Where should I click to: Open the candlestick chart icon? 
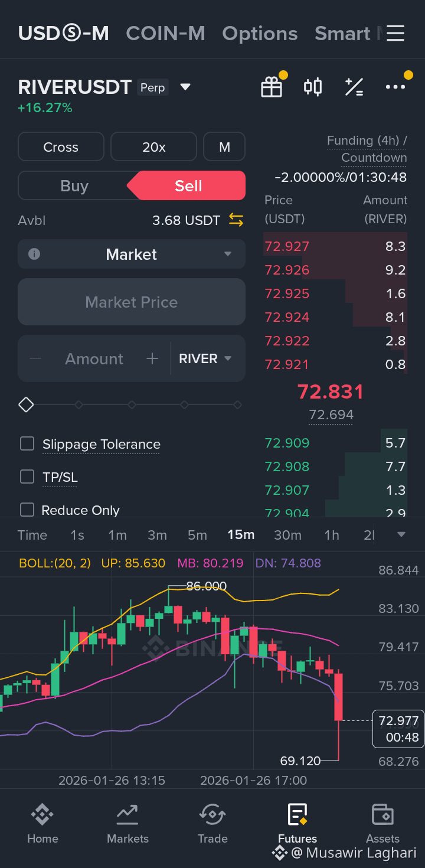[x=313, y=87]
